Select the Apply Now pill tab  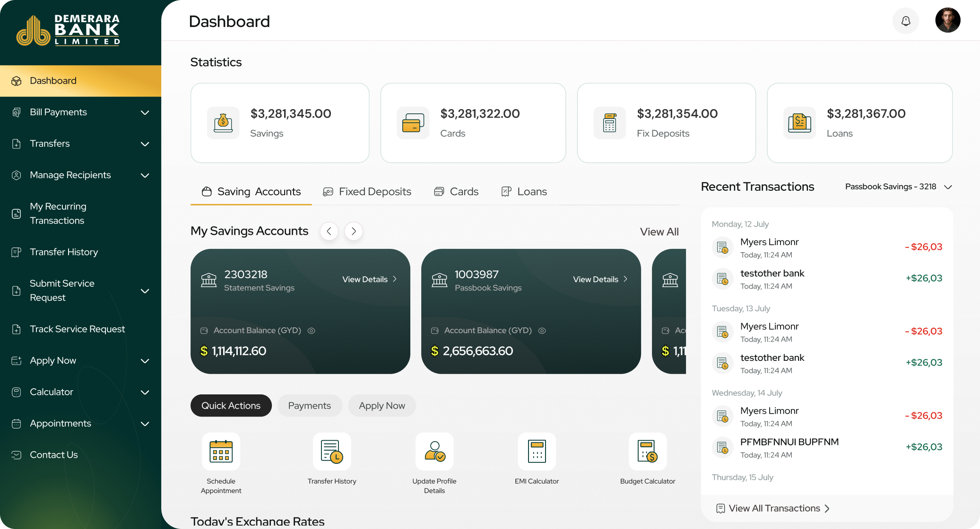point(382,406)
